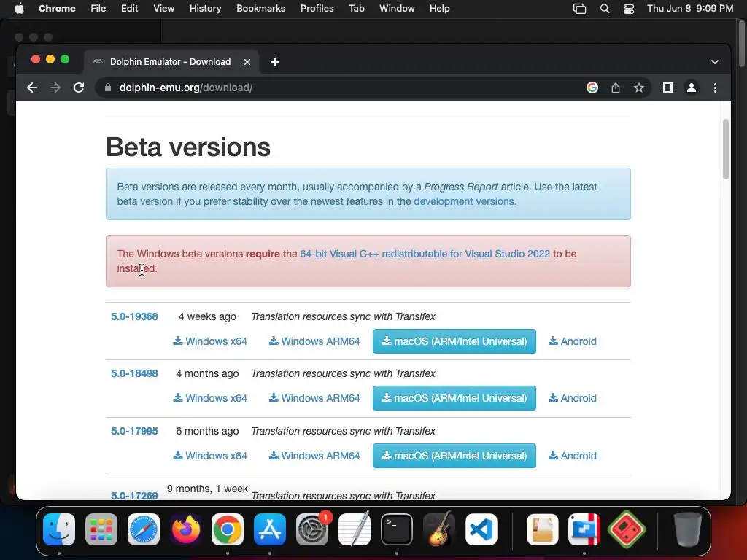Open the Apple menu
The height and width of the screenshot is (560, 747).
(x=19, y=9)
